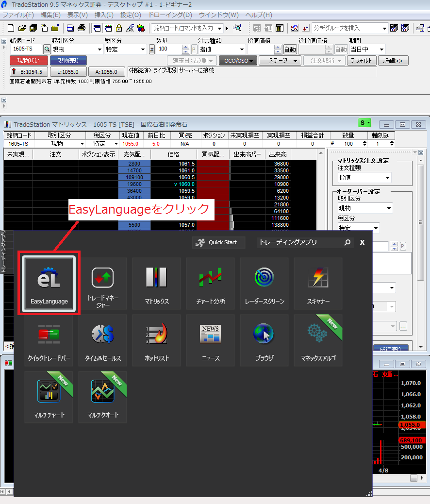Open the ステージ dropdown button
The image size is (430, 504).
point(280,61)
